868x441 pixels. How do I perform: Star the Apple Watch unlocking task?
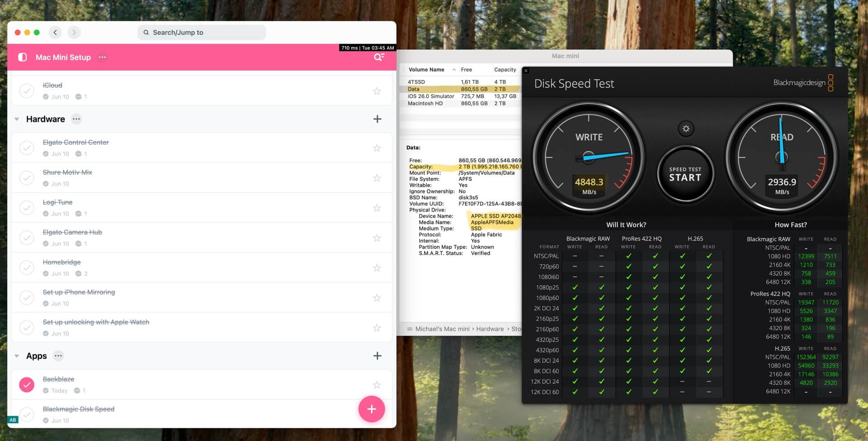(377, 327)
